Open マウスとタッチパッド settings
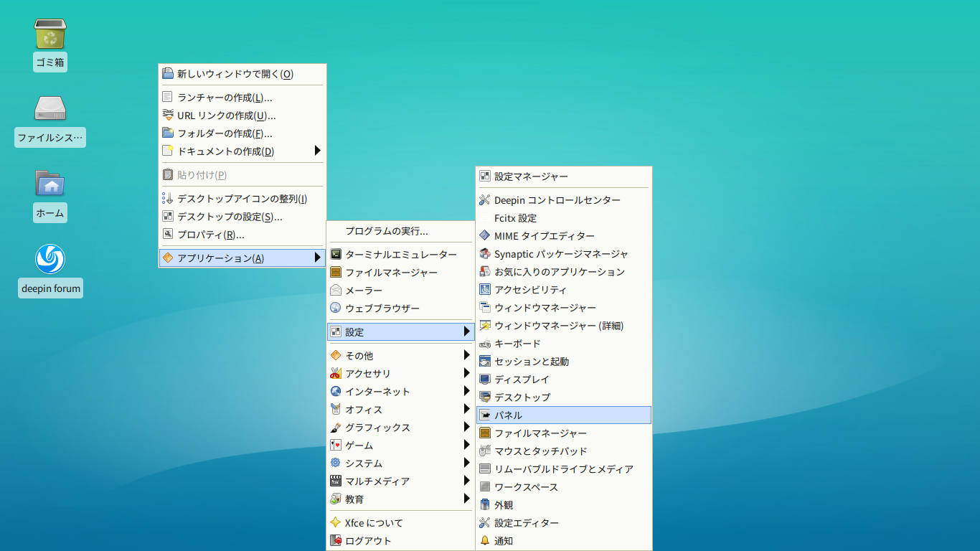The width and height of the screenshot is (980, 551). [x=564, y=451]
